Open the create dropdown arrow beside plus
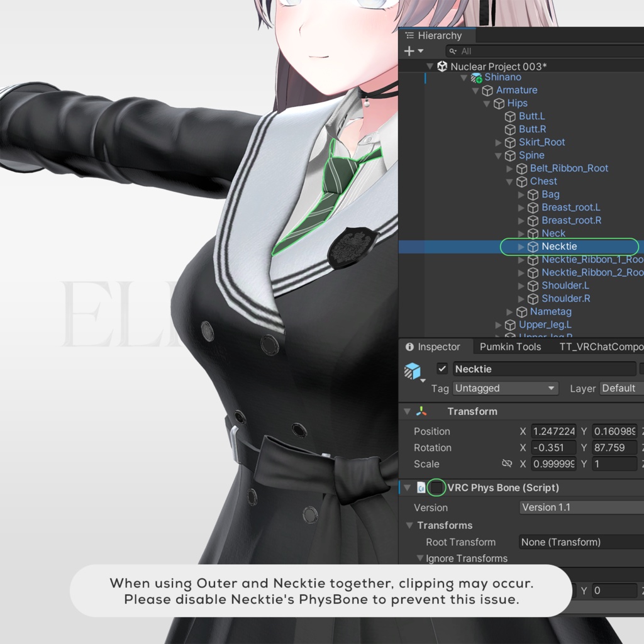This screenshot has height=644, width=644. [421, 51]
